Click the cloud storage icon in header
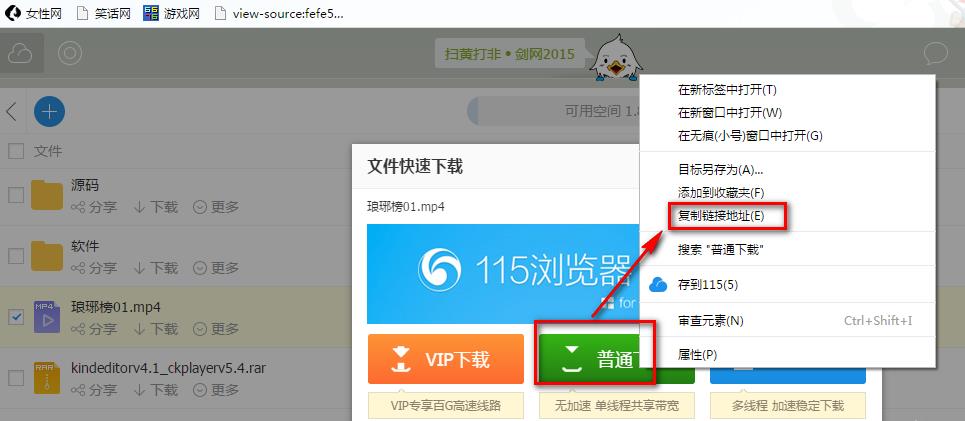The height and width of the screenshot is (421, 965). 20,54
